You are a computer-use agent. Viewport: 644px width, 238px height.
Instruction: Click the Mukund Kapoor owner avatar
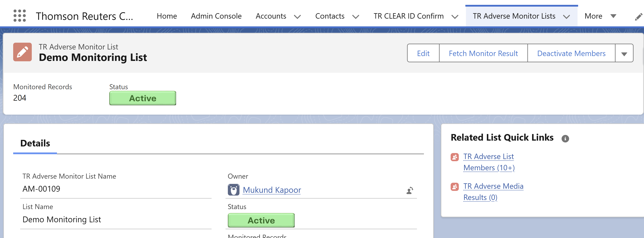233,190
